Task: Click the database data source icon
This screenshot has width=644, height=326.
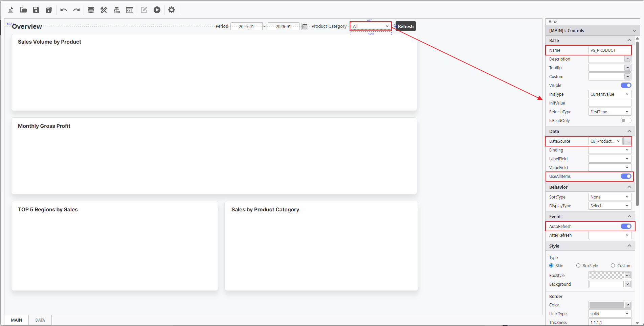Action: tap(91, 10)
